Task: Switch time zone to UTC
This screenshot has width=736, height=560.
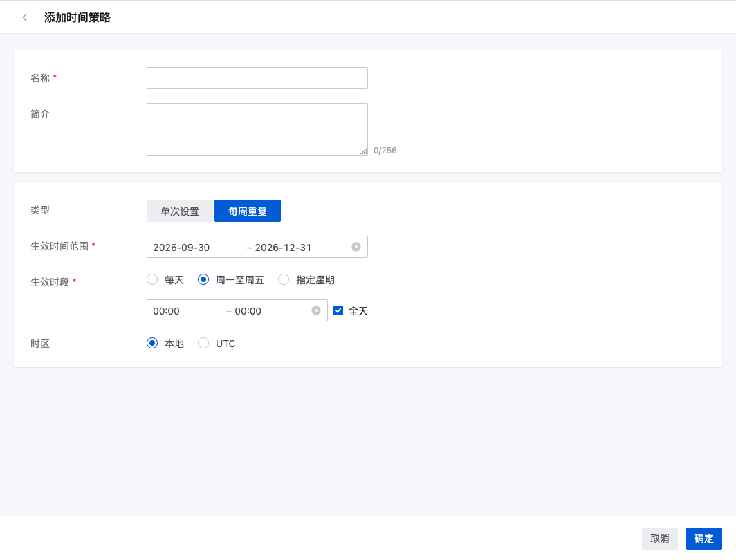Action: coord(203,344)
